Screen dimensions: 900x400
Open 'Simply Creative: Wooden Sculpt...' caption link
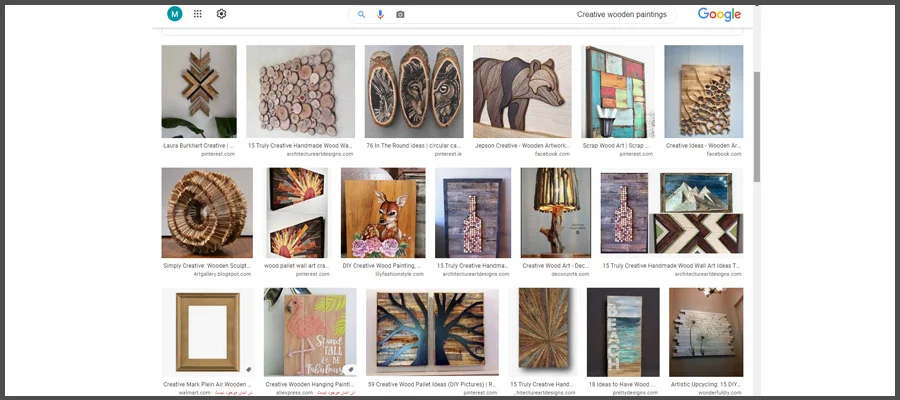tap(206, 265)
